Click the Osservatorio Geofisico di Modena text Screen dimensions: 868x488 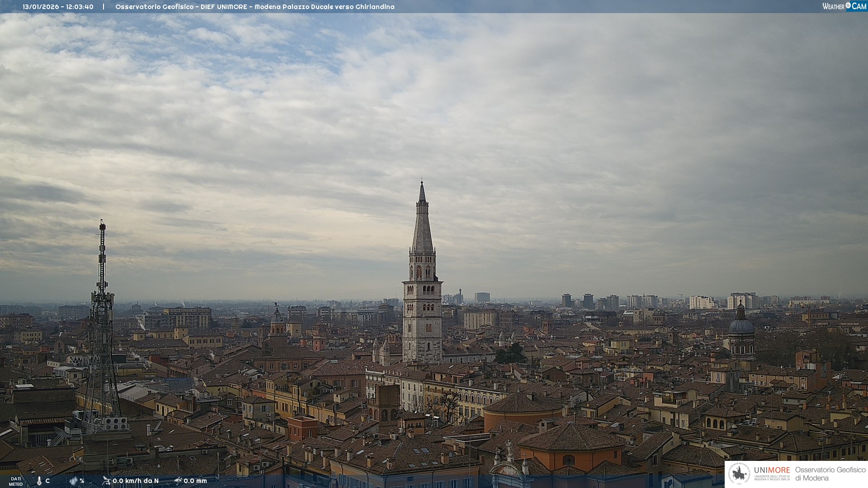pos(830,474)
